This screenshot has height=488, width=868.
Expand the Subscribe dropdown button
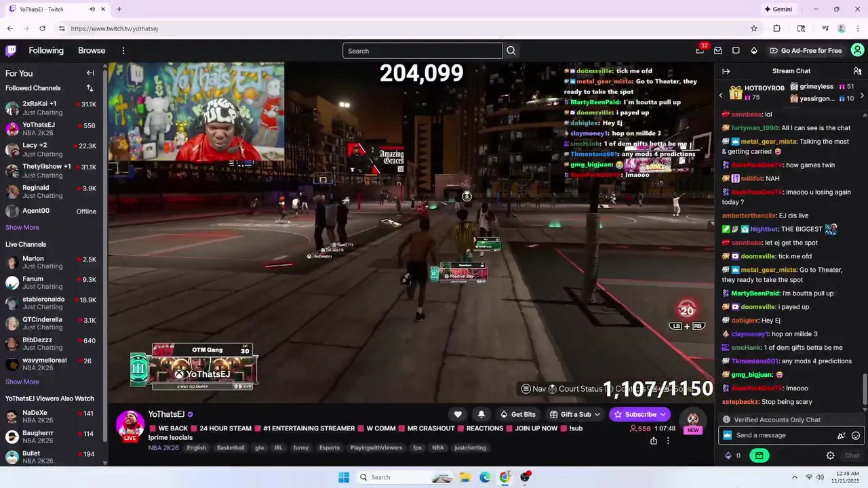click(640, 414)
